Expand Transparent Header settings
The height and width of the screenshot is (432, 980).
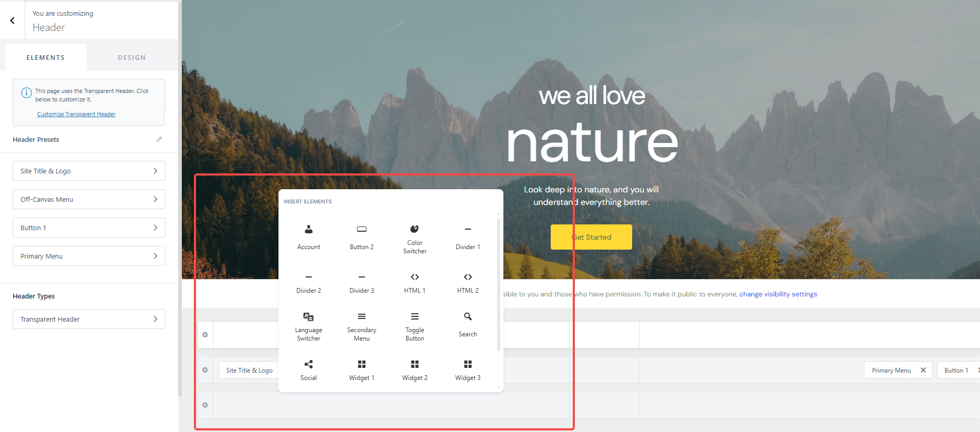point(89,319)
